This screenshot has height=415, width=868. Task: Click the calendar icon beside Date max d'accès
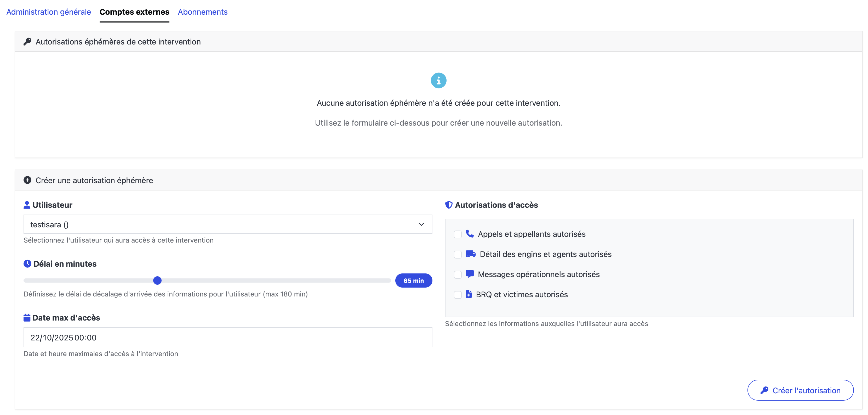point(27,318)
